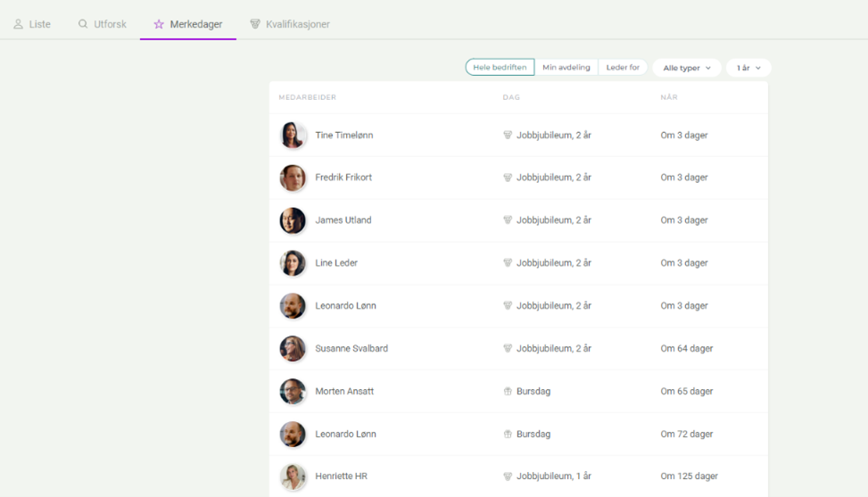
Task: Expand the 1 år period dropdown
Action: point(748,68)
